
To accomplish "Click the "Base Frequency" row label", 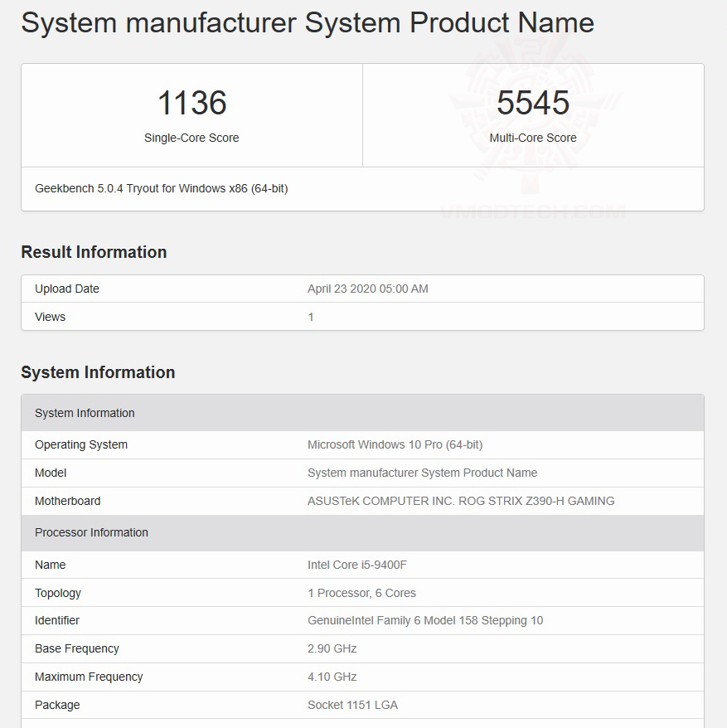I will [77, 648].
